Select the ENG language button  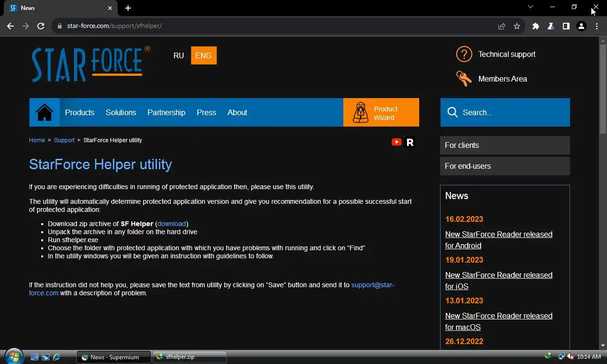point(203,55)
